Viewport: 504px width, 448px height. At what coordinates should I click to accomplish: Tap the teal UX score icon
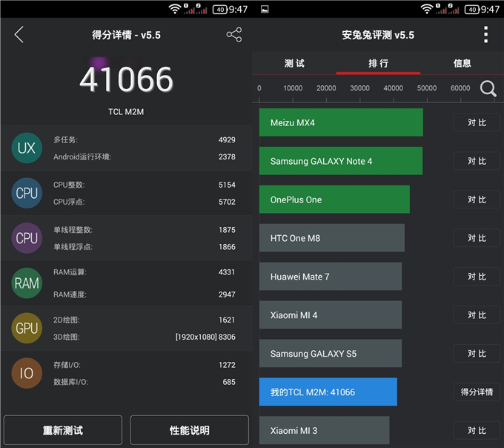click(x=27, y=148)
